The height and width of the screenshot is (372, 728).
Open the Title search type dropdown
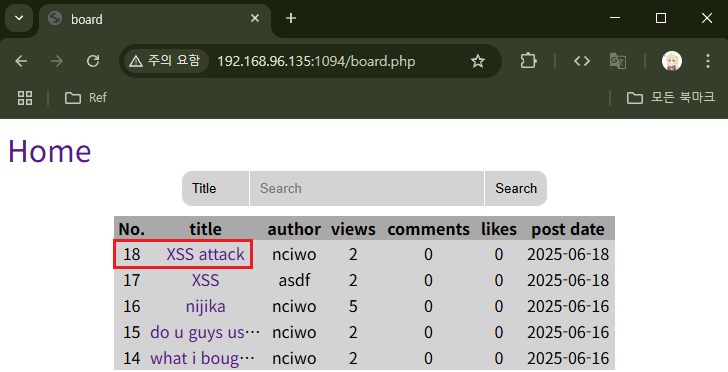click(x=215, y=189)
